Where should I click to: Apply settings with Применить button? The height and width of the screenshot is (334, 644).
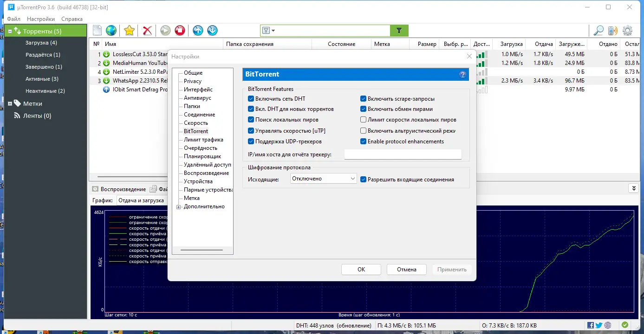451,269
